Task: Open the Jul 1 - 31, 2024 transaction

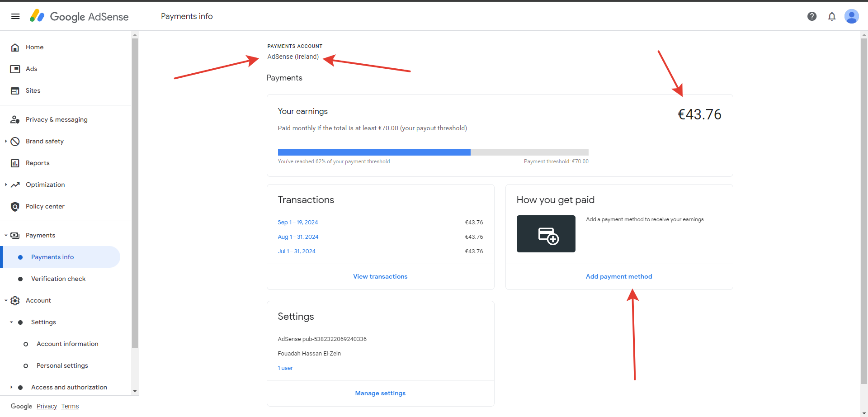Action: tap(297, 251)
